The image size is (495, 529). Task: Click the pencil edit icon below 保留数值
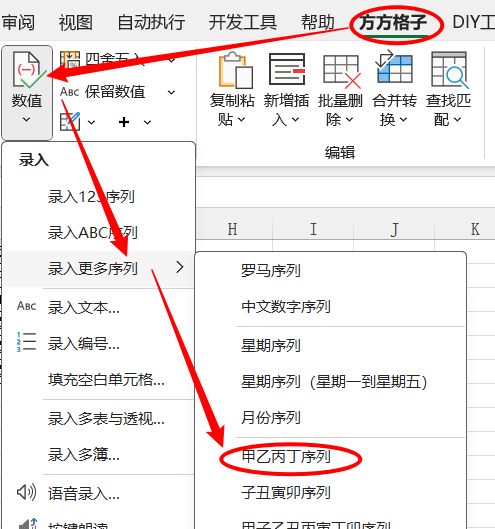point(70,121)
